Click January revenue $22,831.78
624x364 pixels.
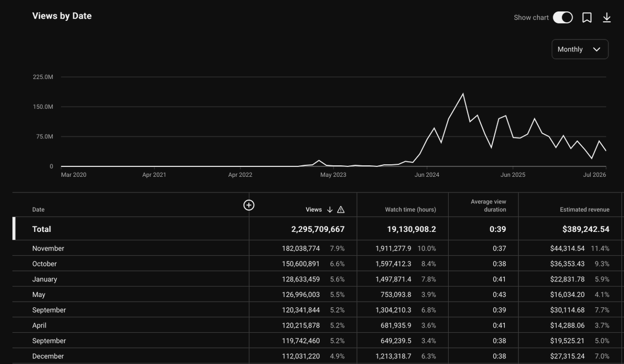tap(567, 279)
